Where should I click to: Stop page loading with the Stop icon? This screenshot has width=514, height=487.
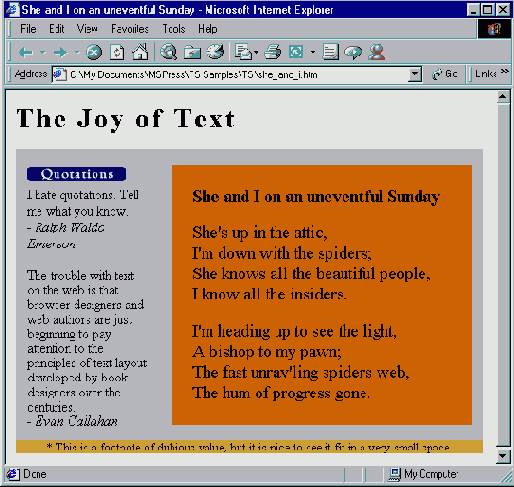click(x=94, y=52)
